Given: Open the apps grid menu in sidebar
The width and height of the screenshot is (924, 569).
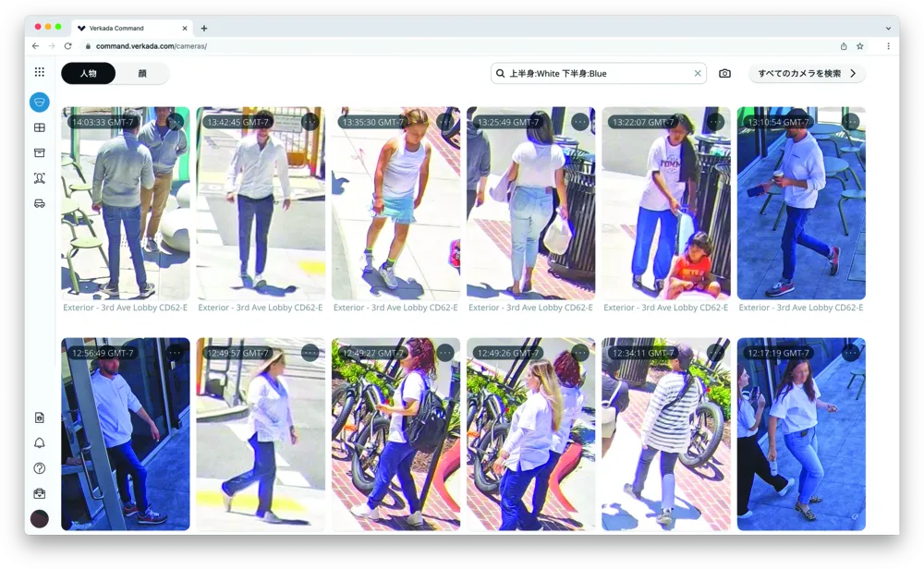Looking at the screenshot, I should (x=39, y=72).
